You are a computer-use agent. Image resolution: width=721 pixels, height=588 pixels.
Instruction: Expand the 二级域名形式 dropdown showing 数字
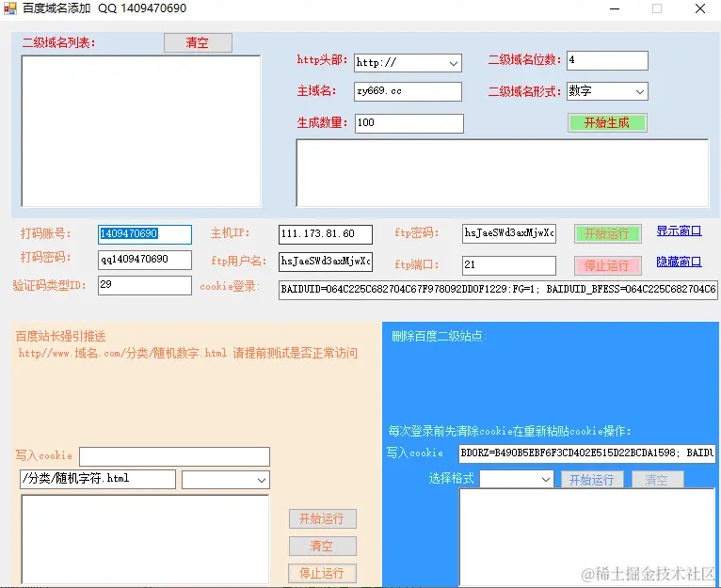point(640,91)
